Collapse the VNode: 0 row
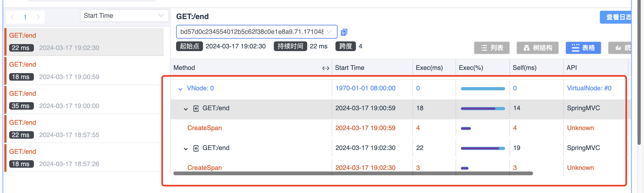This screenshot has height=193, width=644. (180, 89)
